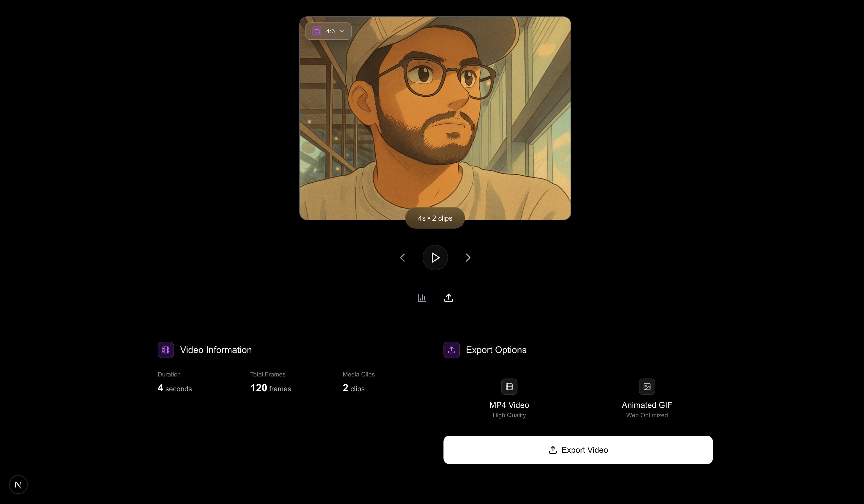Open the Next.js dev tools badge
The height and width of the screenshot is (504, 864).
pos(18,484)
